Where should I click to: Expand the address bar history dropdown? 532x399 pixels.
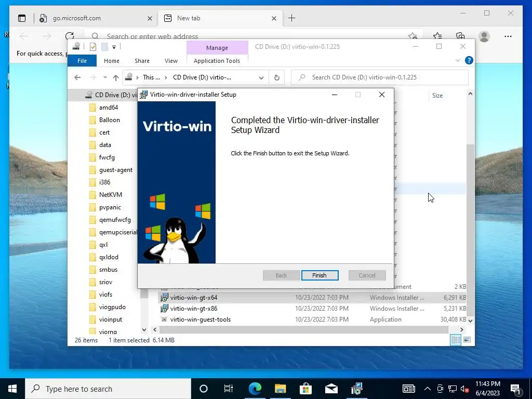(261, 78)
